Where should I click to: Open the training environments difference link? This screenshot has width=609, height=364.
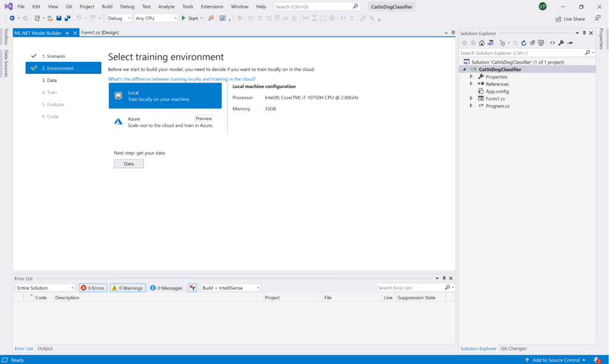(181, 79)
